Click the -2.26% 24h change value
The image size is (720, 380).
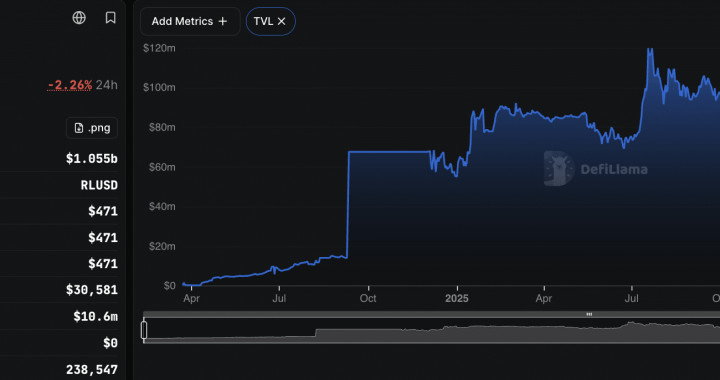click(x=70, y=85)
